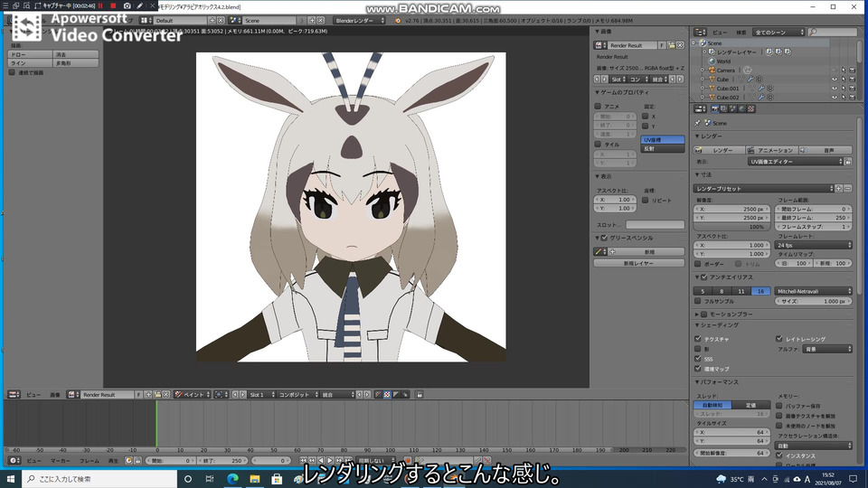Click play reverse button in timeline
Screen dimensions: 868x488
(x=321, y=460)
